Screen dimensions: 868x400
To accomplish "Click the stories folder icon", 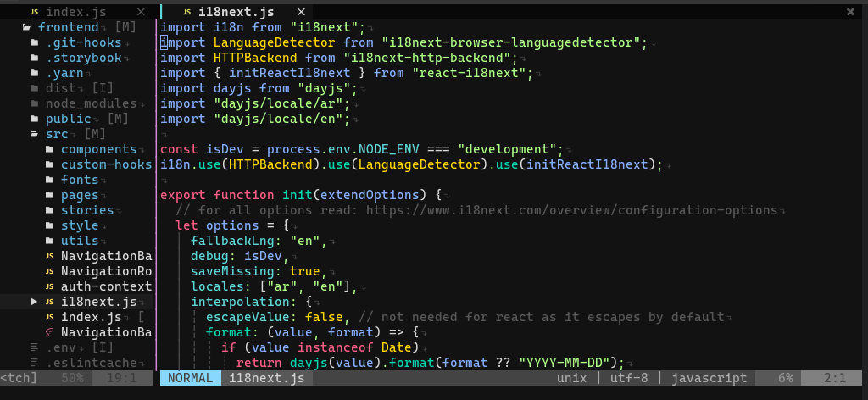I will click(50, 210).
